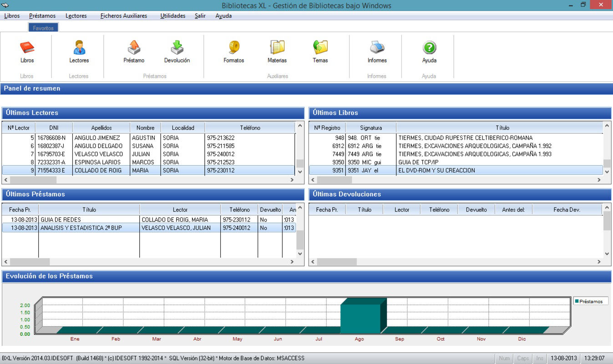Select the Favoritos tab
The height and width of the screenshot is (364, 613).
(44, 28)
